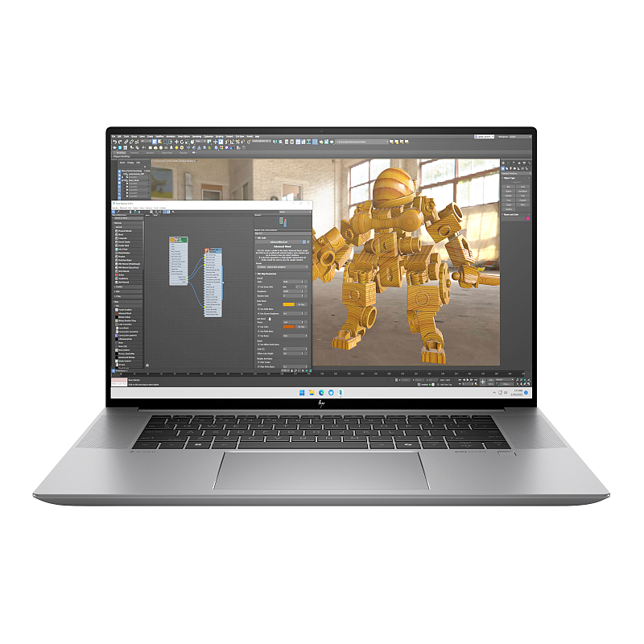Click the Plane primitive button
The width and height of the screenshot is (644, 644).
click(x=522, y=204)
